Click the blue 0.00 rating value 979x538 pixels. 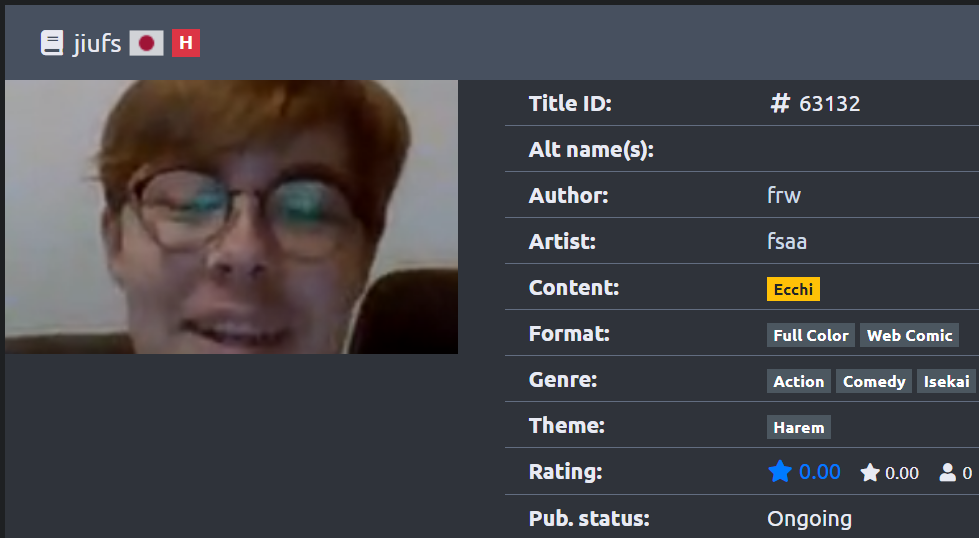click(820, 472)
